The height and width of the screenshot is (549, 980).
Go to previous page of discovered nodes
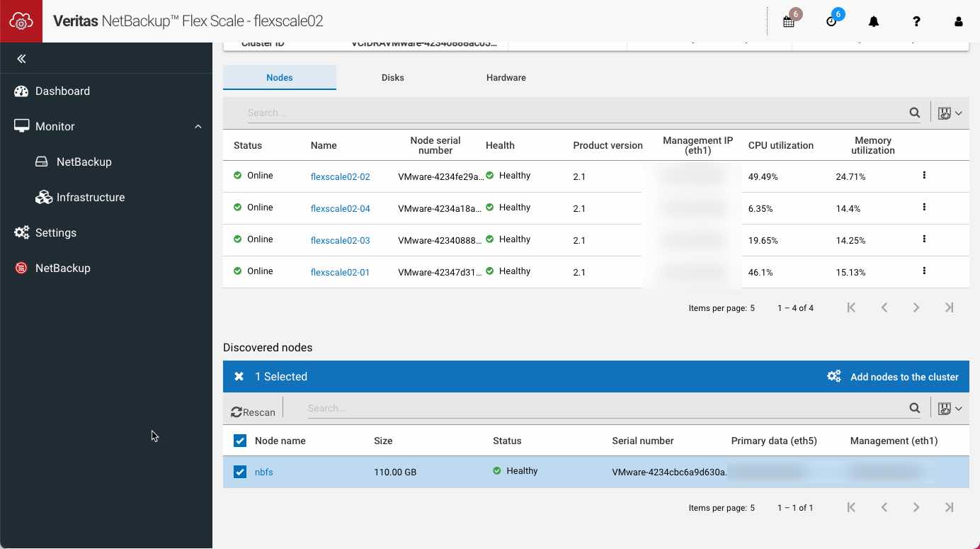point(884,507)
